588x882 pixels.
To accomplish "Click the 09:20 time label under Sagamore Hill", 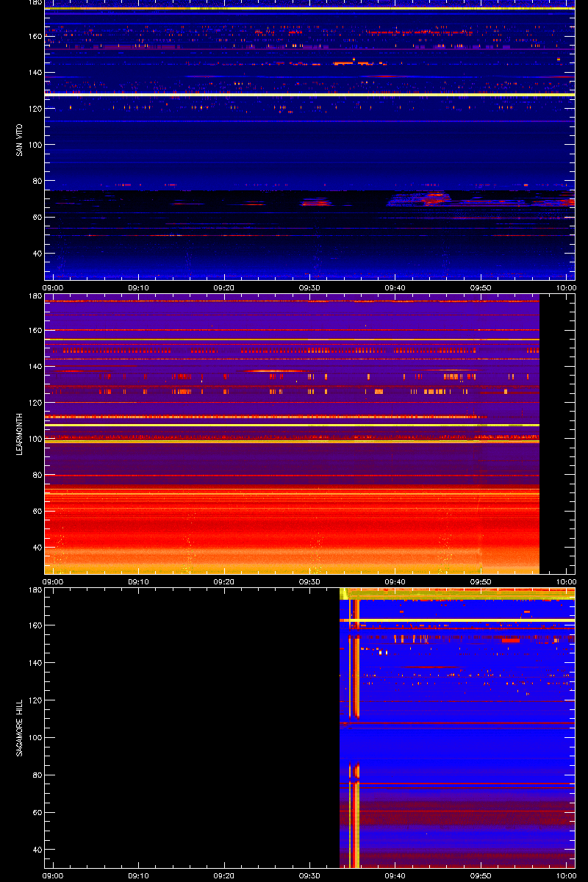I will [x=224, y=875].
